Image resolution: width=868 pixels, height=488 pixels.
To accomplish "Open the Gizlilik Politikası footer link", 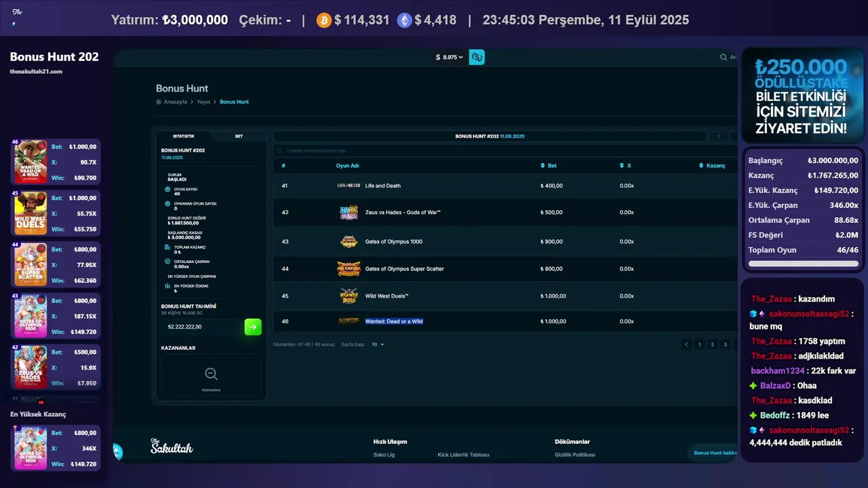I will (x=575, y=455).
